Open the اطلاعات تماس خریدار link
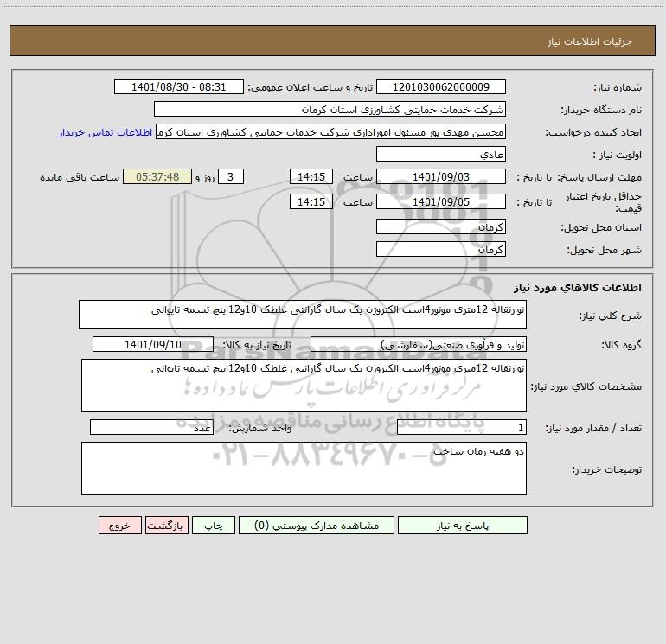Image resolution: width=666 pixels, height=644 pixels. [106, 132]
